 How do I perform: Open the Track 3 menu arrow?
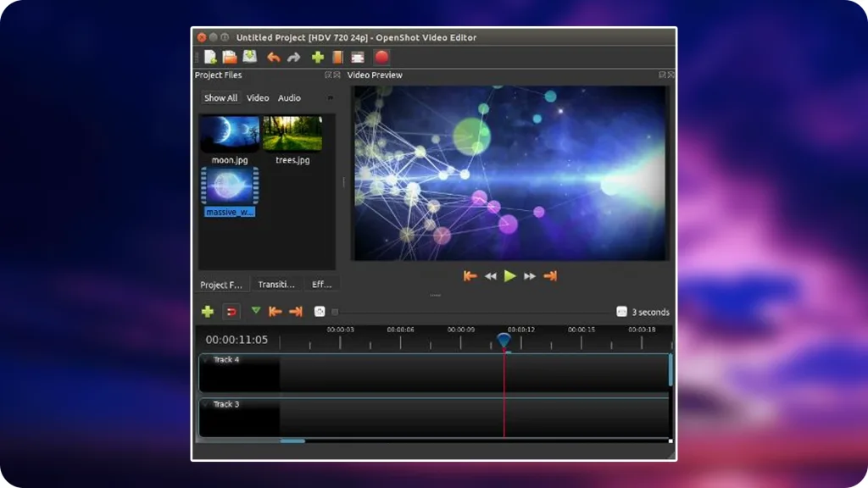click(x=206, y=405)
